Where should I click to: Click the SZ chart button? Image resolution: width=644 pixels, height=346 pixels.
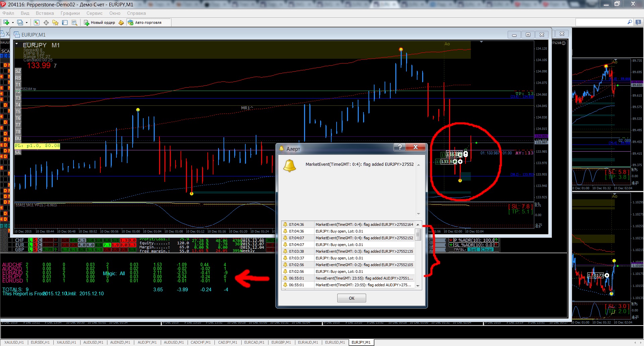coord(18,71)
